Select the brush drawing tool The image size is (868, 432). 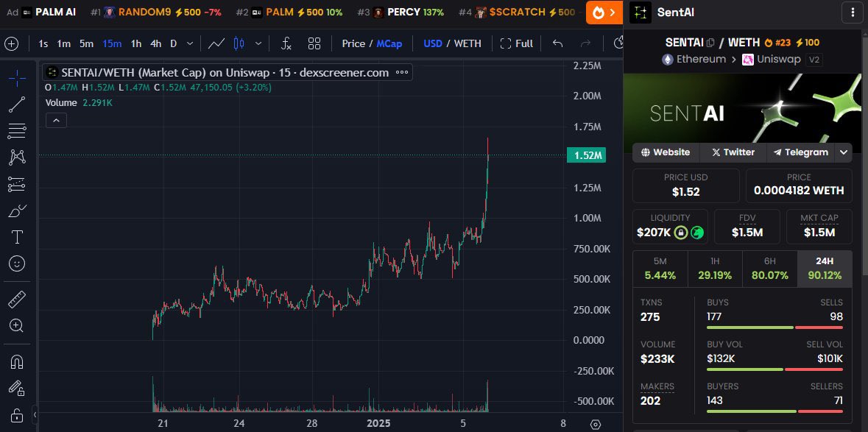pyautogui.click(x=17, y=210)
